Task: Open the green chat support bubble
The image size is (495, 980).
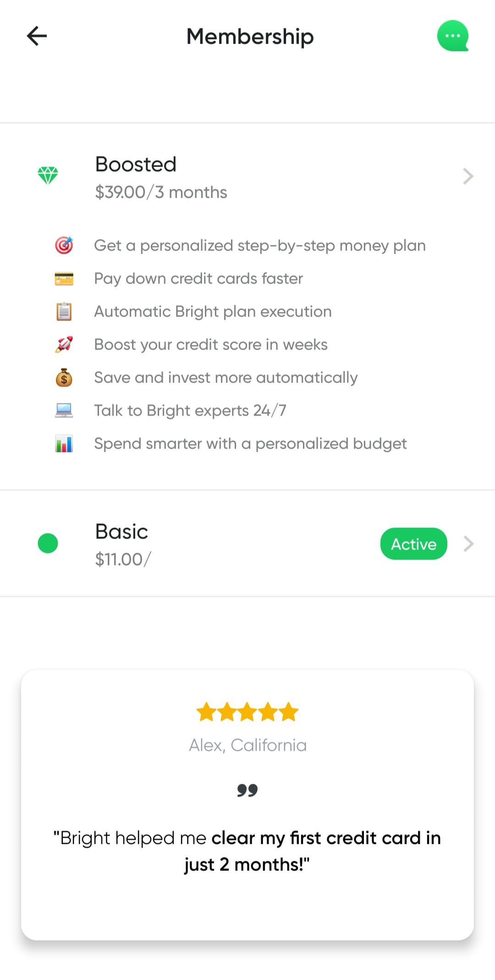Action: click(453, 36)
